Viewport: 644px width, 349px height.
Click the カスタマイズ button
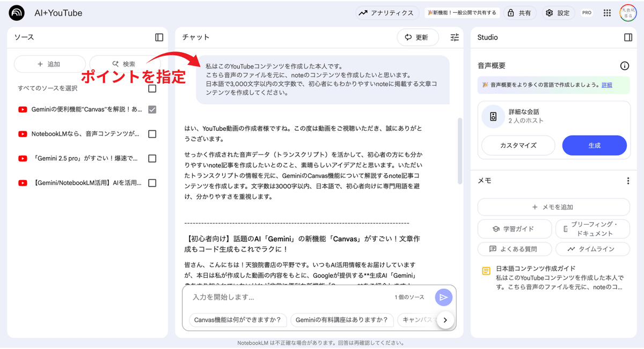click(x=518, y=145)
